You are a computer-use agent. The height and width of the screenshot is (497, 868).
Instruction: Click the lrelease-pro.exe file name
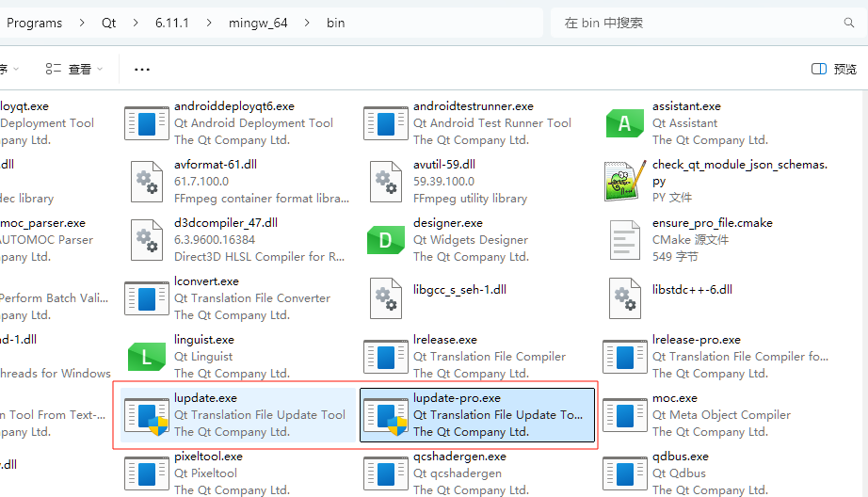(697, 340)
